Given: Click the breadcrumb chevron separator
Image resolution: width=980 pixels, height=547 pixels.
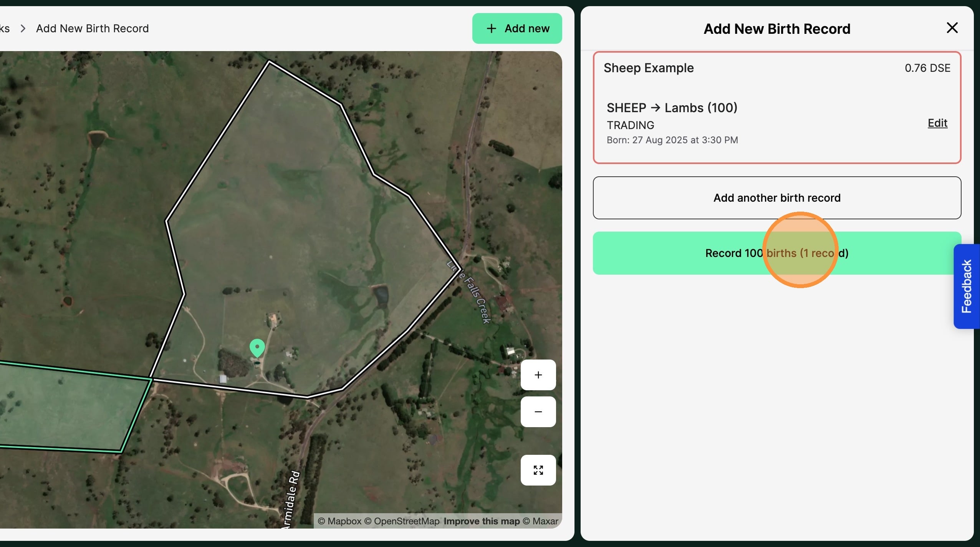Looking at the screenshot, I should tap(23, 29).
